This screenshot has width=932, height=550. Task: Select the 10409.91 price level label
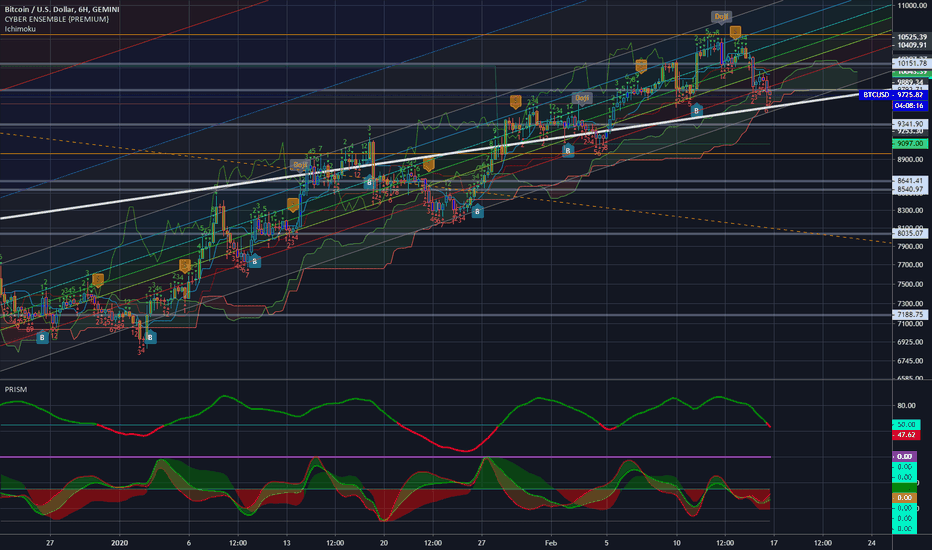(x=912, y=45)
